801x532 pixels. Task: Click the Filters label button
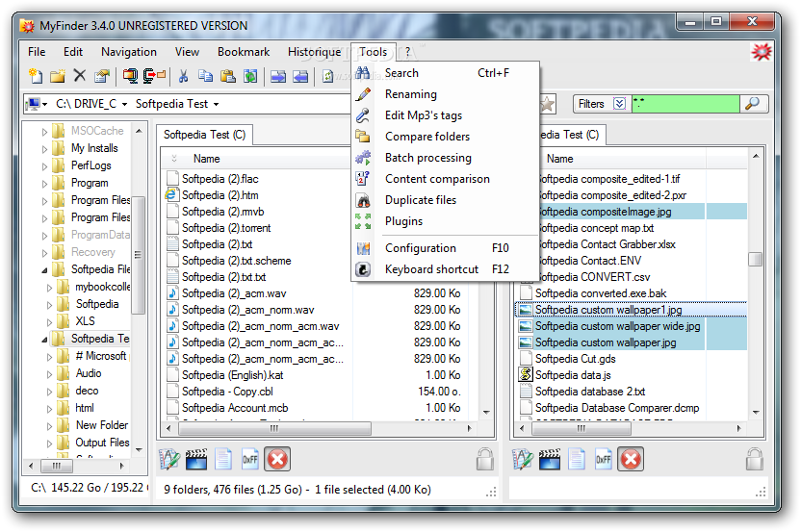coord(591,104)
